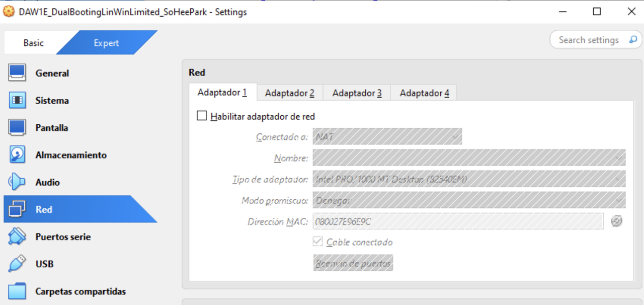Click the Carpetas compartidas folder icon
The image size is (644, 305).
point(17,291)
